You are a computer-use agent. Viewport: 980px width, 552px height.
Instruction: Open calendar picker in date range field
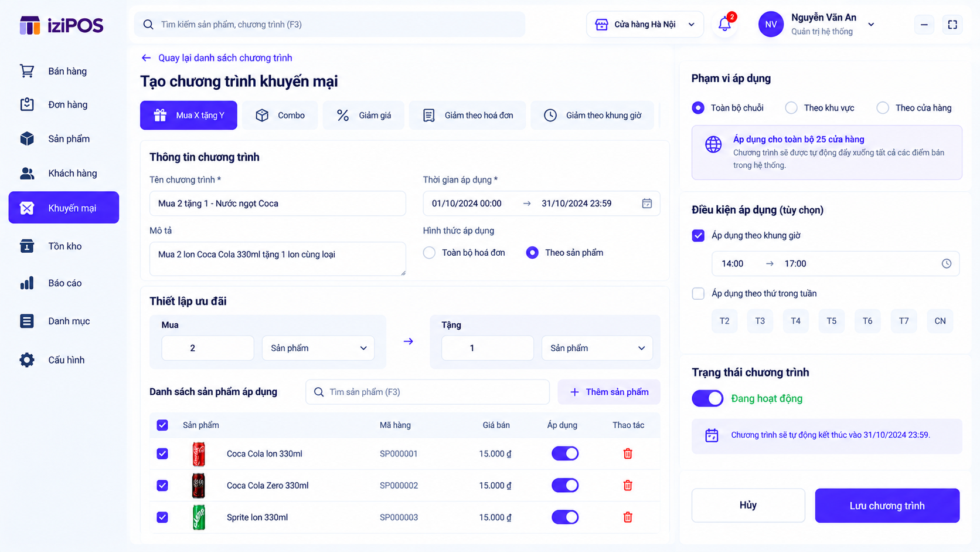647,204
